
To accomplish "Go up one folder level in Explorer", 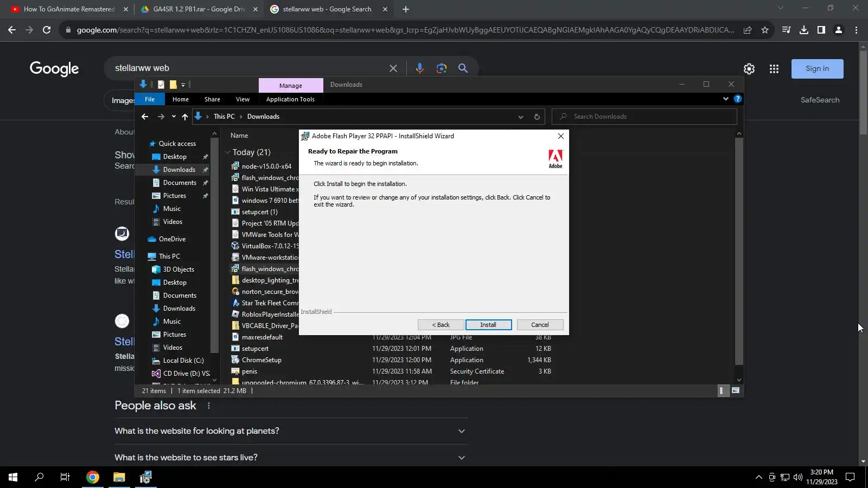I will pos(185,117).
